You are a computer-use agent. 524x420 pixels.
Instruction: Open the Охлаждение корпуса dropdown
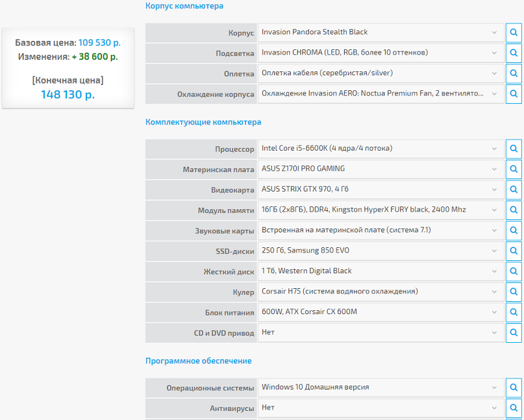click(x=380, y=94)
